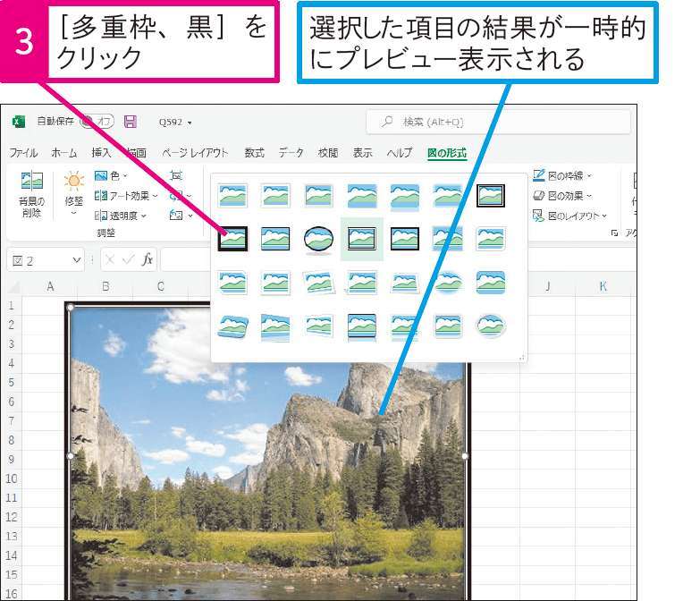Image resolution: width=700 pixels, height=601 pixels.
Task: Select the metal frame picture style
Action: click(318, 195)
